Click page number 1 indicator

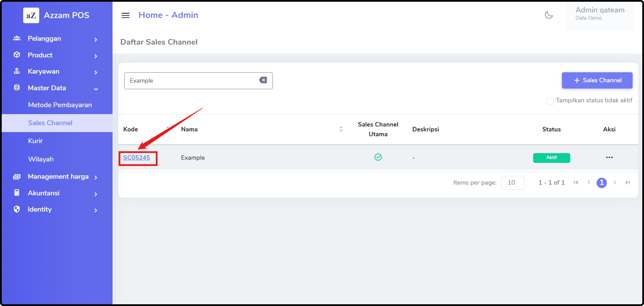click(602, 183)
